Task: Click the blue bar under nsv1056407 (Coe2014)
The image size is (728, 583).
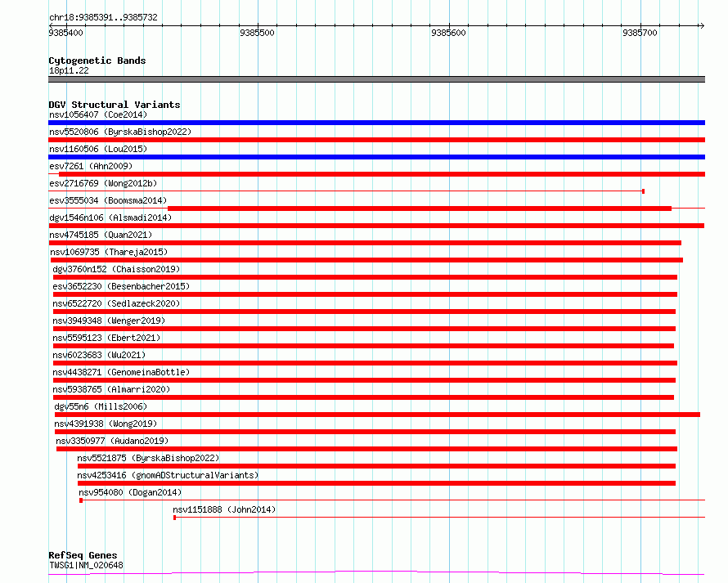Action: (376, 123)
